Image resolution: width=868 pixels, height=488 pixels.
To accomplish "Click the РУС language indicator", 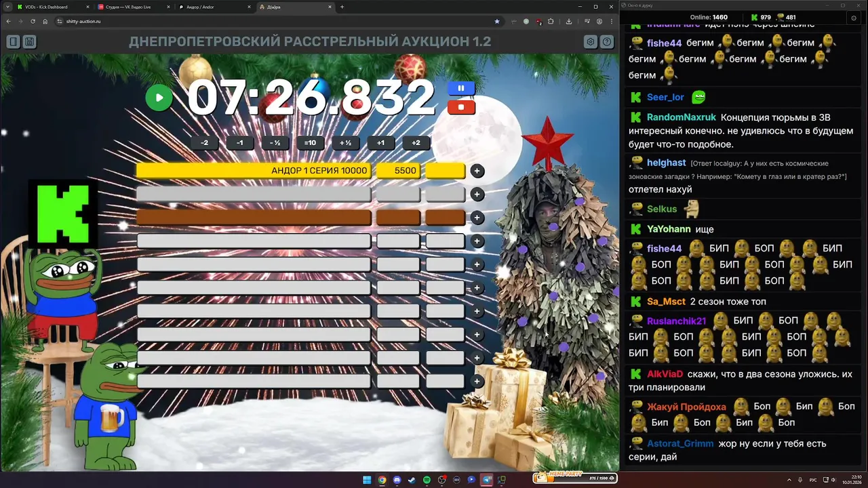I will click(813, 480).
